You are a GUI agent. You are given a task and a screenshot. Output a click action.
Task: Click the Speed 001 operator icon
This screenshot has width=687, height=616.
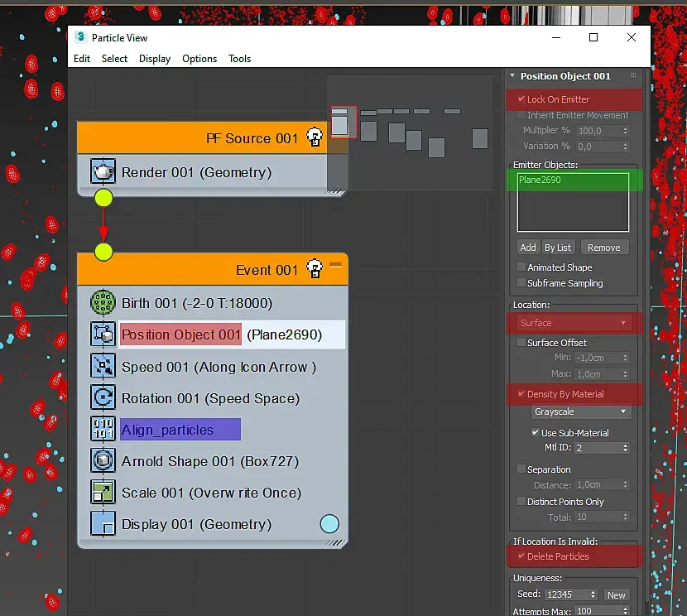coord(103,366)
